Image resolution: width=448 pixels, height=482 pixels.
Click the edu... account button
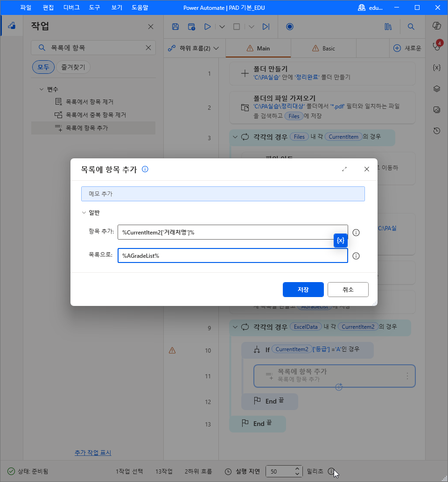[371, 7]
